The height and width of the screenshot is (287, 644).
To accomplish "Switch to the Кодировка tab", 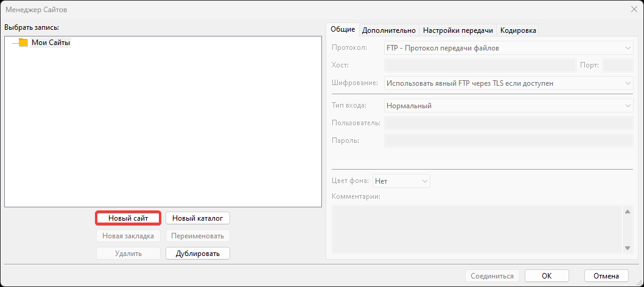I will tap(518, 30).
